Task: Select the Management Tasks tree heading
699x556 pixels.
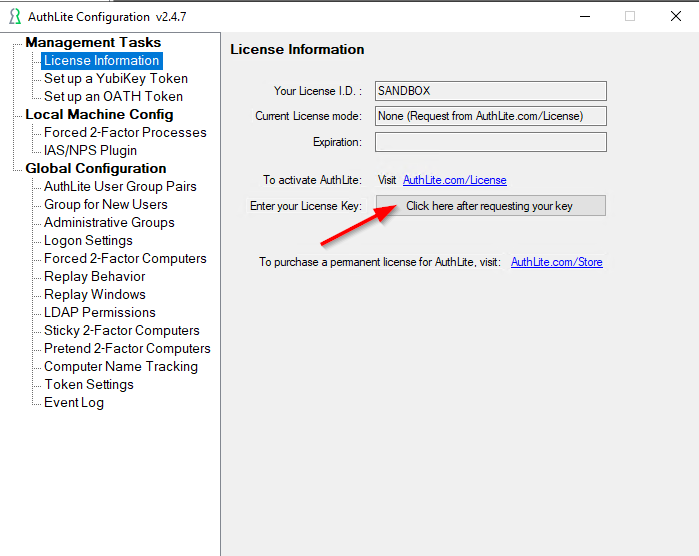Action: (x=93, y=42)
